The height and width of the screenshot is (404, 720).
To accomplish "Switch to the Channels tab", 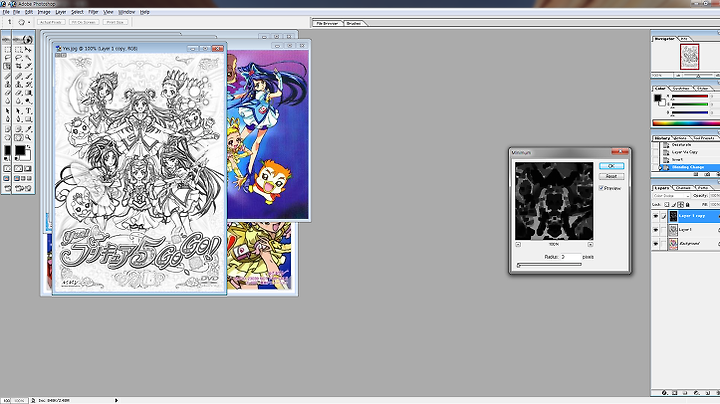I will [683, 188].
